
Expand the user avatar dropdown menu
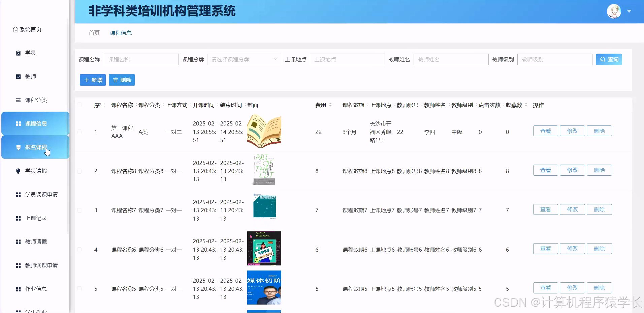coord(629,11)
